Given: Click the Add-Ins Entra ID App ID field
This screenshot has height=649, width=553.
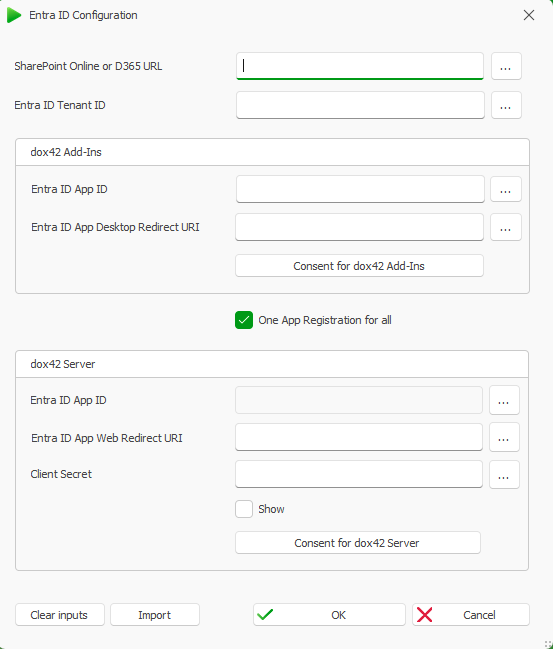Looking at the screenshot, I should 360,189.
